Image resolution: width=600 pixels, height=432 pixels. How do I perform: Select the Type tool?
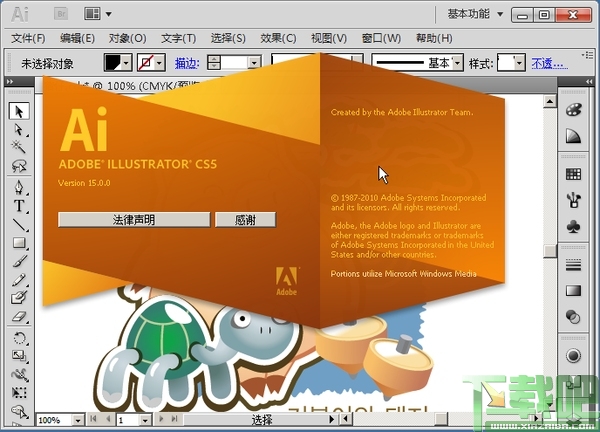click(19, 206)
